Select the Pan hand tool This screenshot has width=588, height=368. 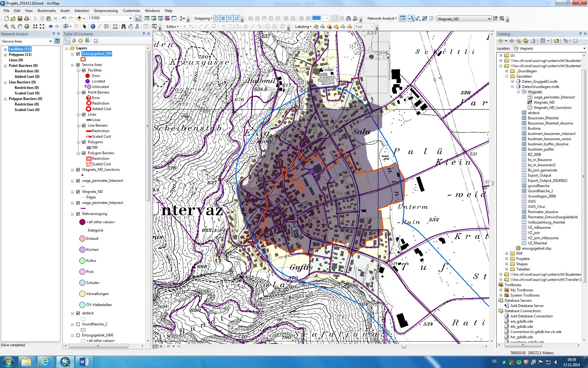tap(20, 26)
